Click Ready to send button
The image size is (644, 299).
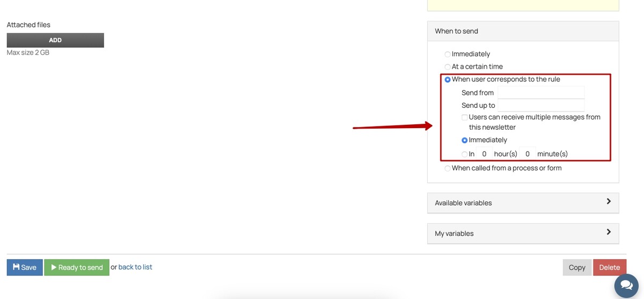(77, 267)
